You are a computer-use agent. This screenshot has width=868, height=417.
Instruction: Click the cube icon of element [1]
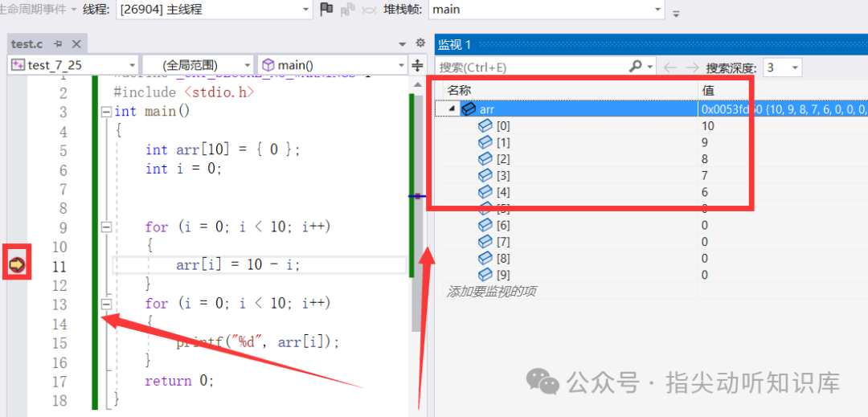click(485, 142)
